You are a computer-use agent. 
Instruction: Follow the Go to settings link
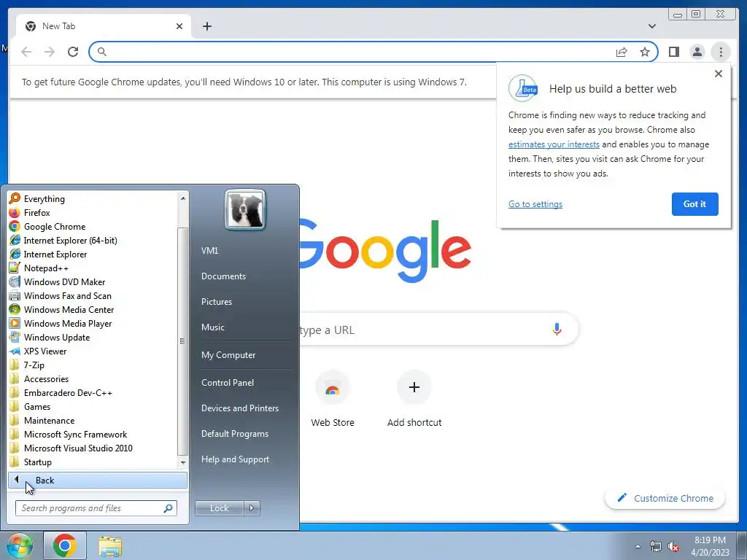click(x=535, y=204)
